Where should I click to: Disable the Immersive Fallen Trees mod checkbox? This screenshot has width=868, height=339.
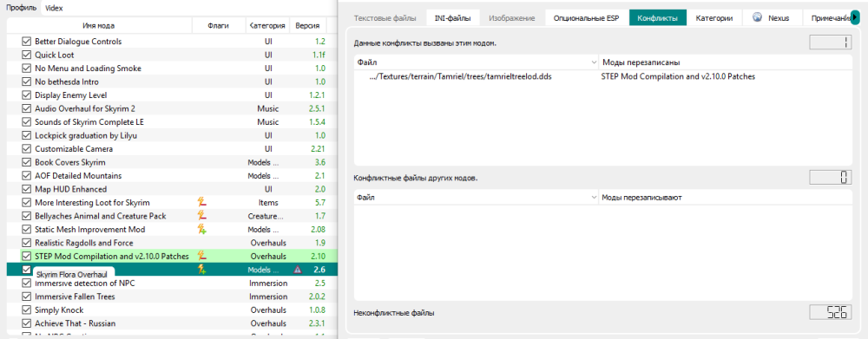coord(26,297)
